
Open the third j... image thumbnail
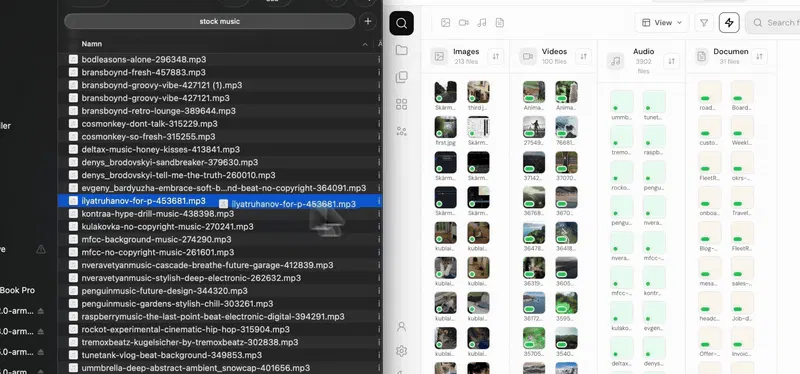tap(478, 92)
